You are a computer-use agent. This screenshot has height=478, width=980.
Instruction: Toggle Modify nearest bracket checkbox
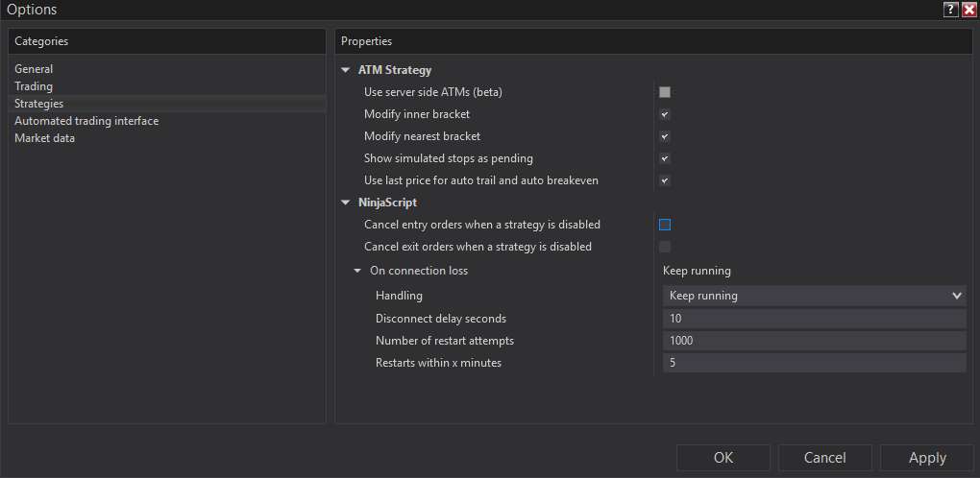[665, 136]
